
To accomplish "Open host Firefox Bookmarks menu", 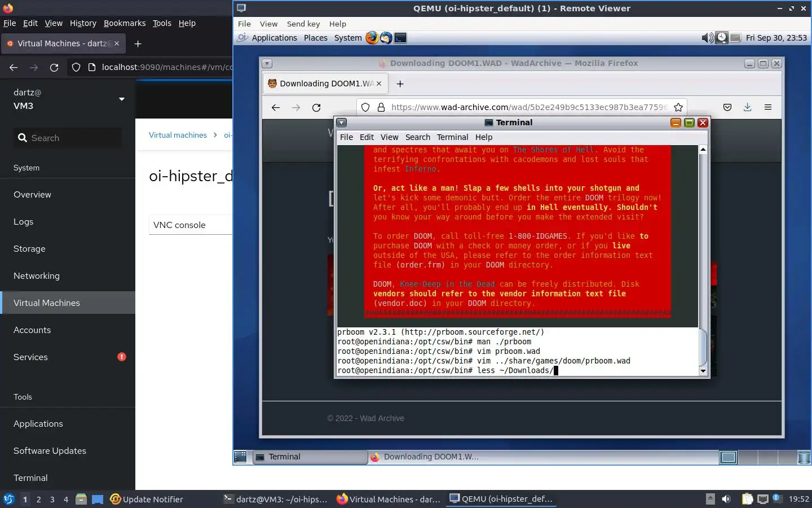I will [x=125, y=23].
